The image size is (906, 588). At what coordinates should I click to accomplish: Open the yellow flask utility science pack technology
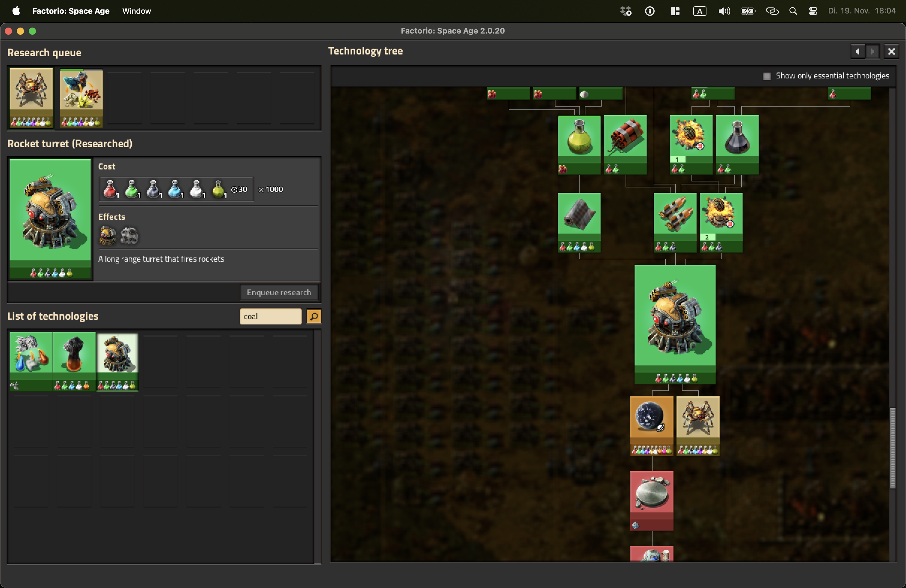[579, 145]
